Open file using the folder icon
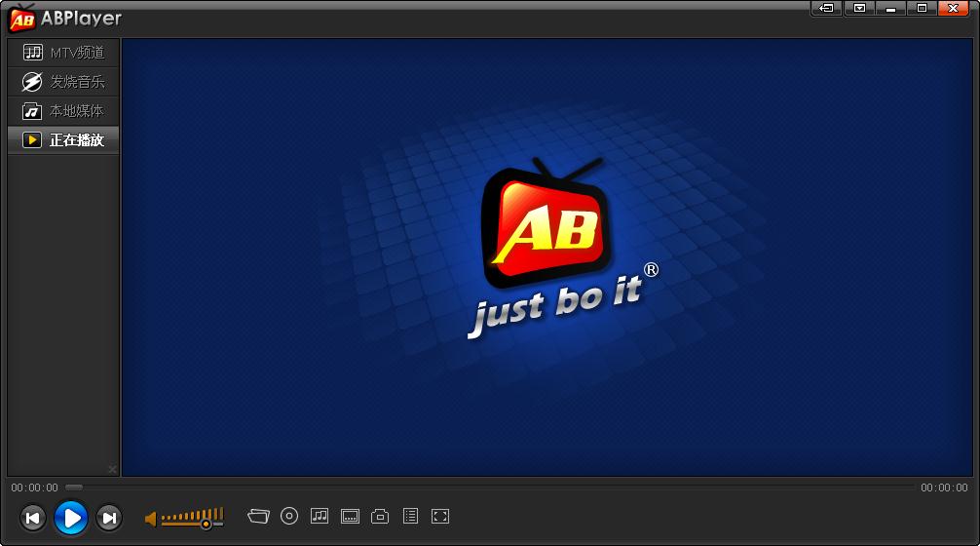The width and height of the screenshot is (980, 546). pos(257,516)
